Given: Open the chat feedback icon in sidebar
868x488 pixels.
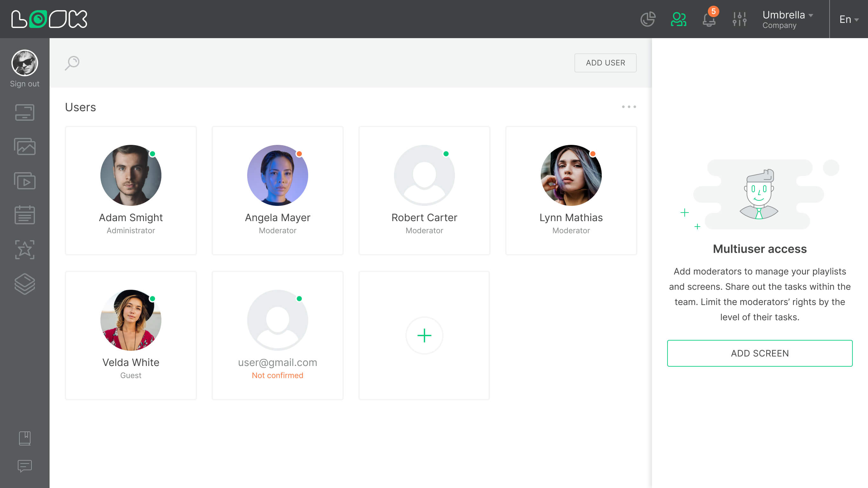Looking at the screenshot, I should tap(24, 466).
